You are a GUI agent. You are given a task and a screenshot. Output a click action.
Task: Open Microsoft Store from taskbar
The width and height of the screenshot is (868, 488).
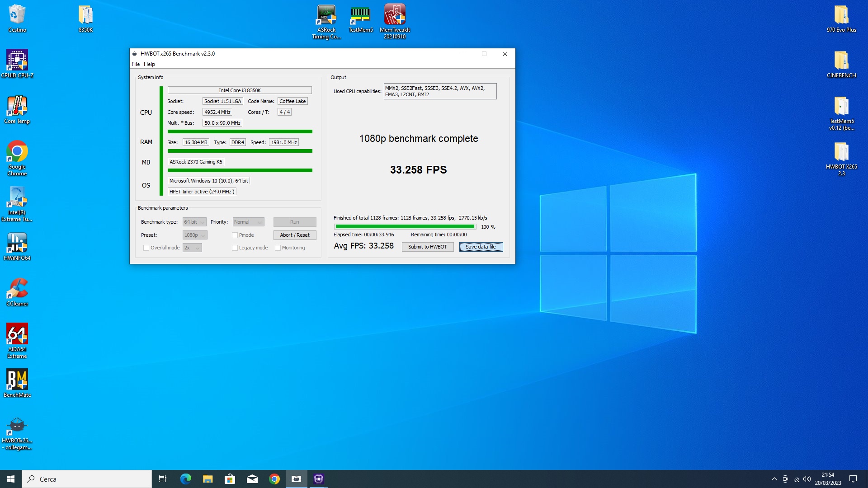click(230, 479)
